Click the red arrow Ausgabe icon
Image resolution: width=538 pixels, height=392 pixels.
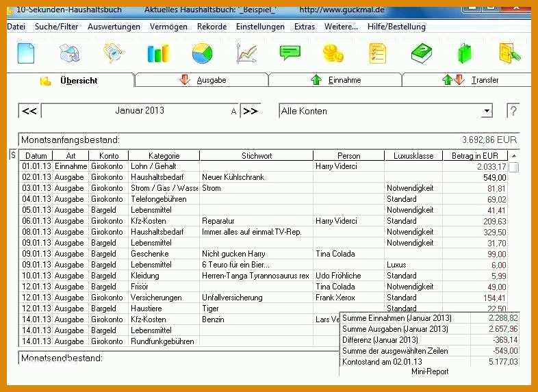tap(185, 79)
